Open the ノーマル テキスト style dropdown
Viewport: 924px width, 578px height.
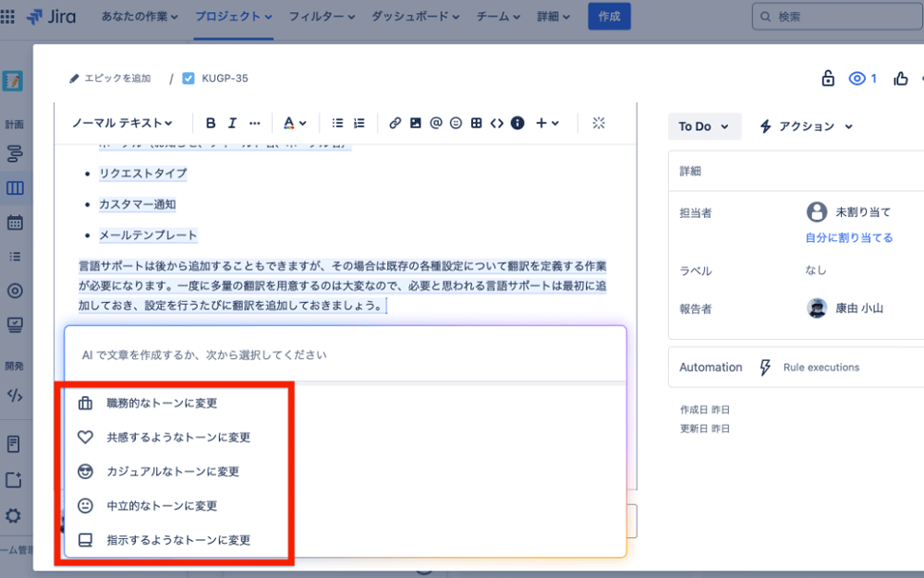pos(122,123)
